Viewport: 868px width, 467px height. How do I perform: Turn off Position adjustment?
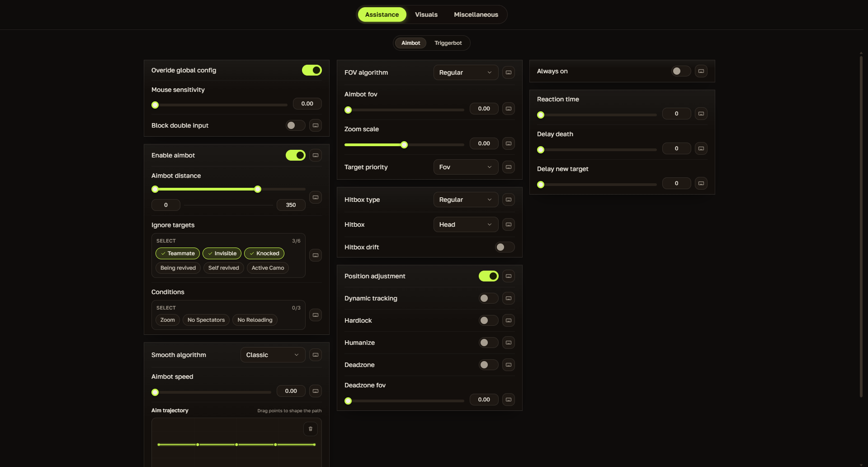tap(489, 276)
